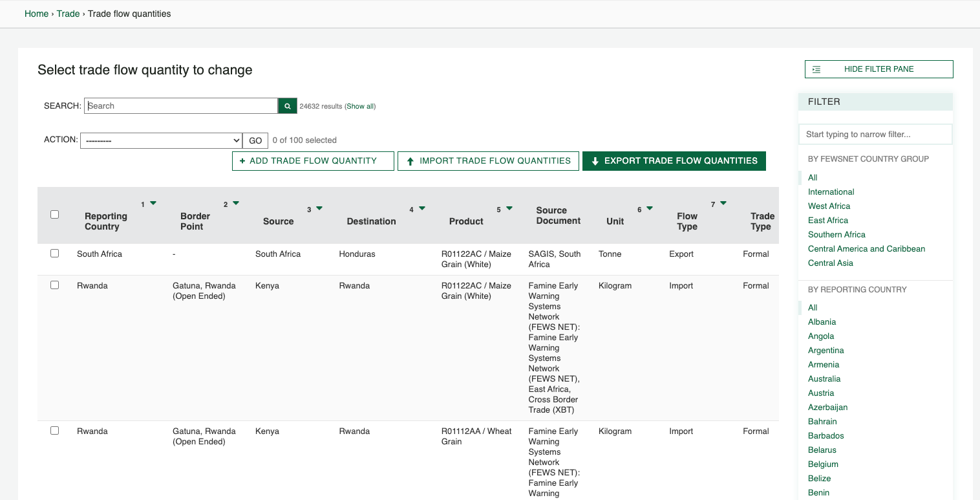Hide the filter pane
The height and width of the screenshot is (500, 980).
[x=879, y=69]
